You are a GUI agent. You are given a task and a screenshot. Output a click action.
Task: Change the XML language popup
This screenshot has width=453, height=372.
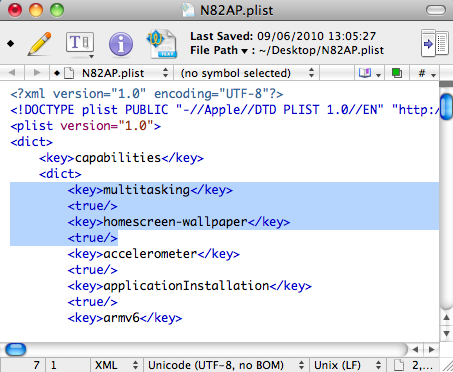click(x=117, y=365)
